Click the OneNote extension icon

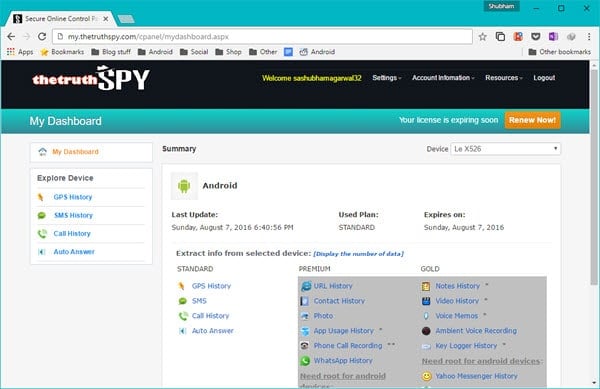click(553, 37)
